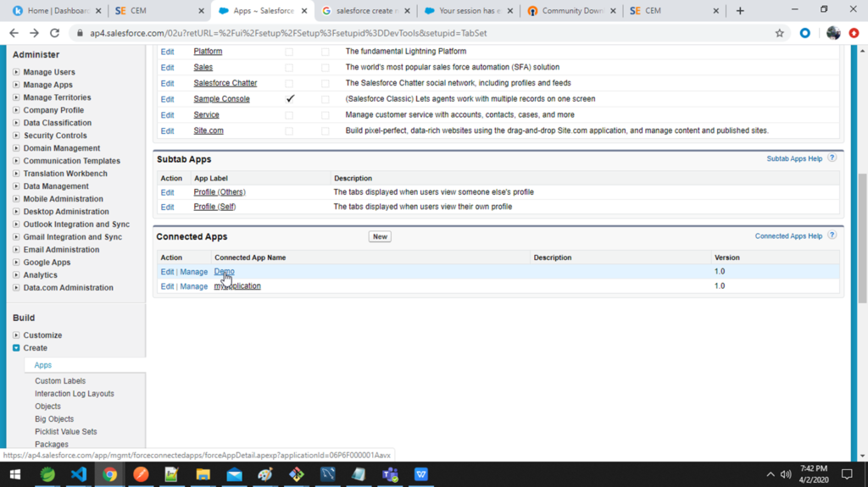Open the green leaf app in taskbar
Image resolution: width=868 pixels, height=487 pixels.
[47, 474]
